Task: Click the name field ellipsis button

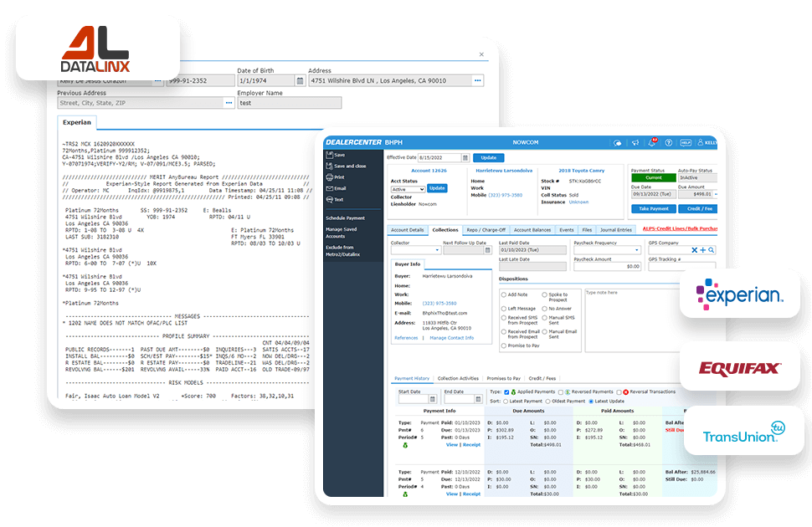Action: click(157, 81)
